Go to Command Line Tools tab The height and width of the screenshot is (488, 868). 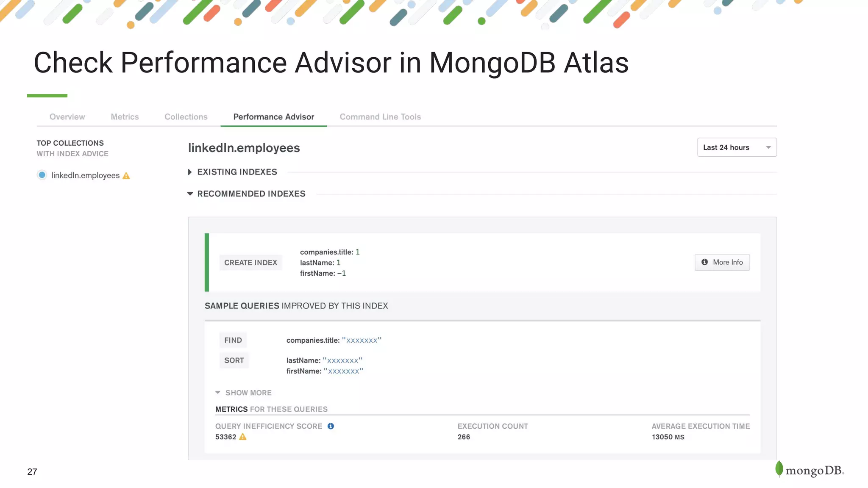click(x=380, y=117)
